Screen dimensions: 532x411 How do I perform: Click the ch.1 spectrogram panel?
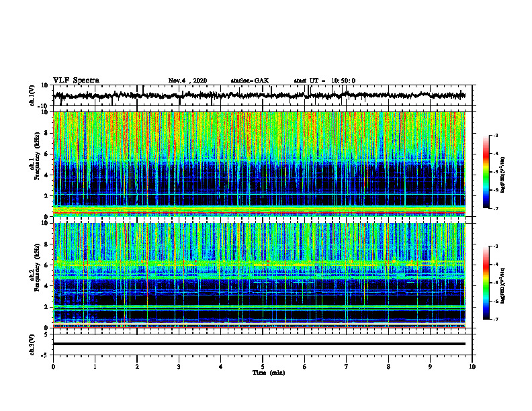tap(259, 164)
